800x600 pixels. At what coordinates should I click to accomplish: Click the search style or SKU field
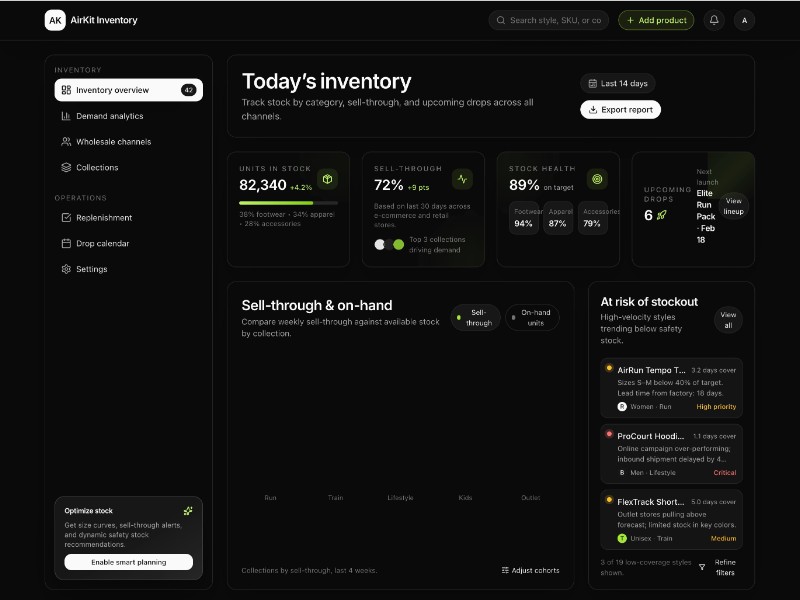point(549,20)
